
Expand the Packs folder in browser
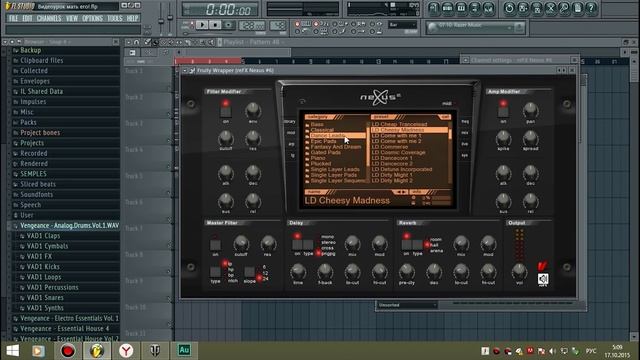point(28,122)
